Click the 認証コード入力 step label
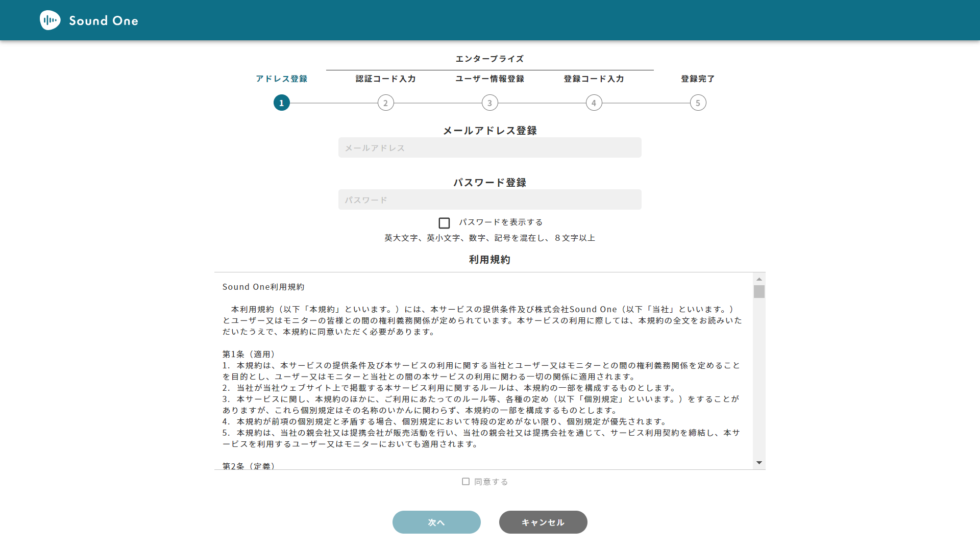The image size is (980, 551). [386, 79]
